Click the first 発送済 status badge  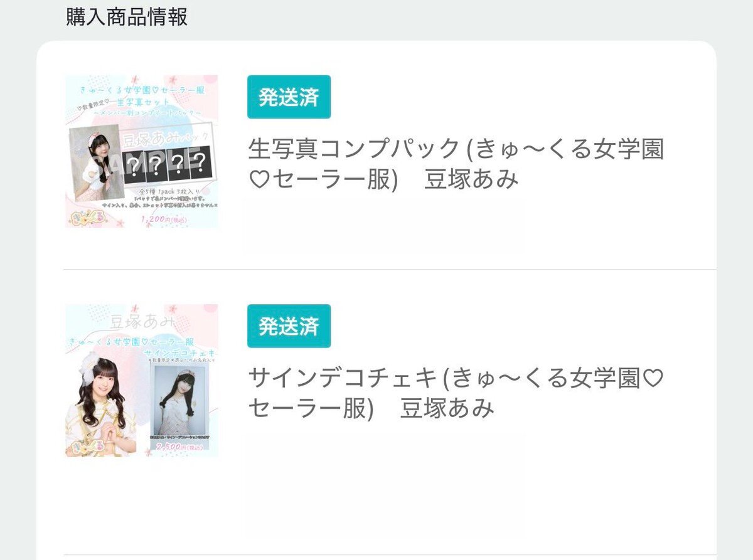289,97
